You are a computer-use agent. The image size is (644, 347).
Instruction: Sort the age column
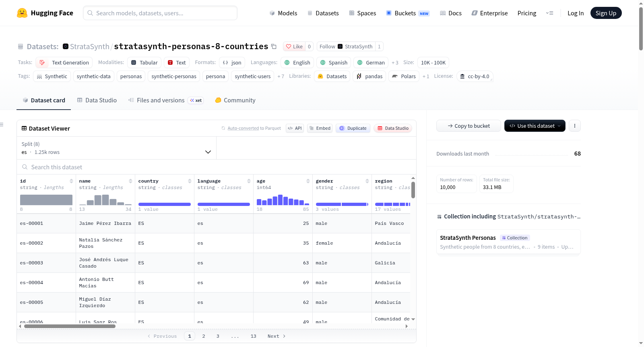[308, 181]
